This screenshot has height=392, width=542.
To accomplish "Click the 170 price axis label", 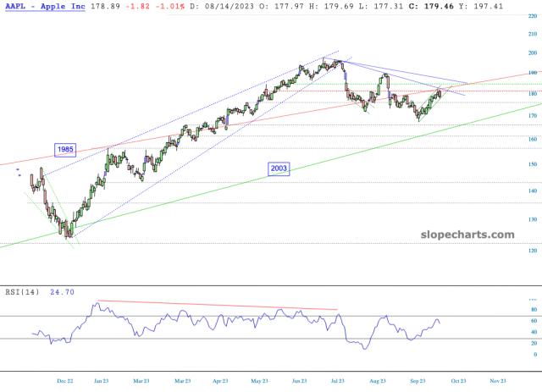I will (533, 115).
